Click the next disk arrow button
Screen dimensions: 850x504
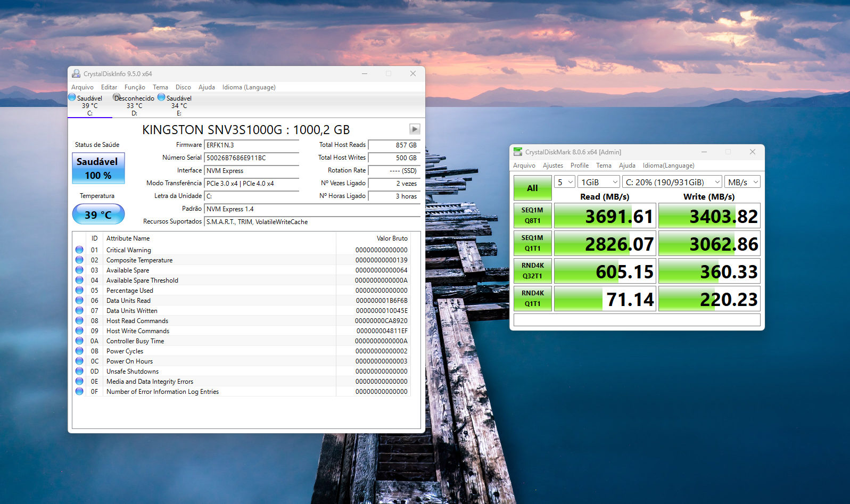pos(415,129)
